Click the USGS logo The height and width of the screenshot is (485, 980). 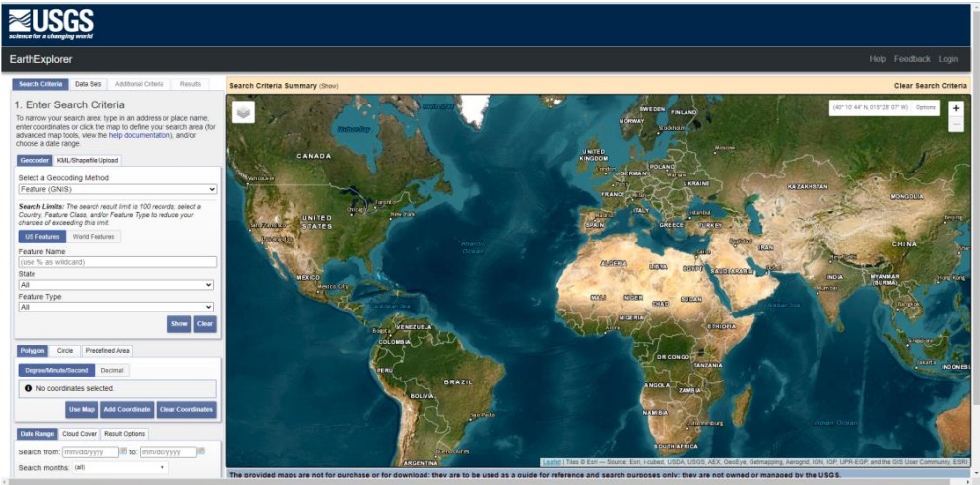[x=50, y=25]
